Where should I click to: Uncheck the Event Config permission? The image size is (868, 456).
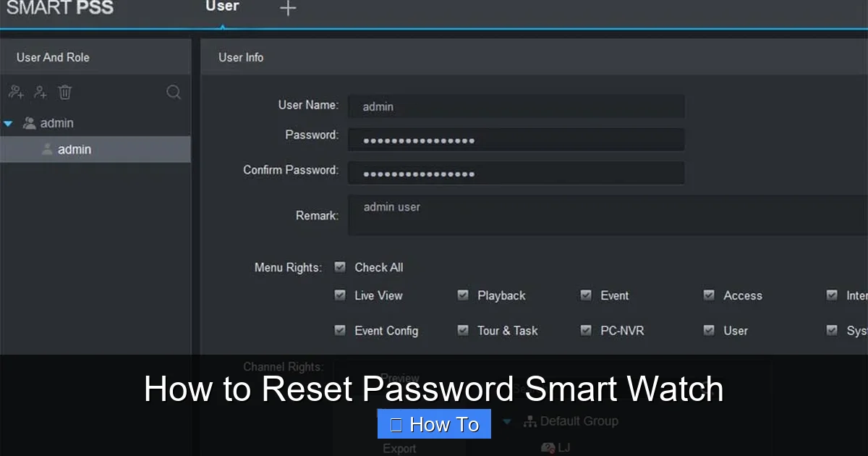[340, 330]
